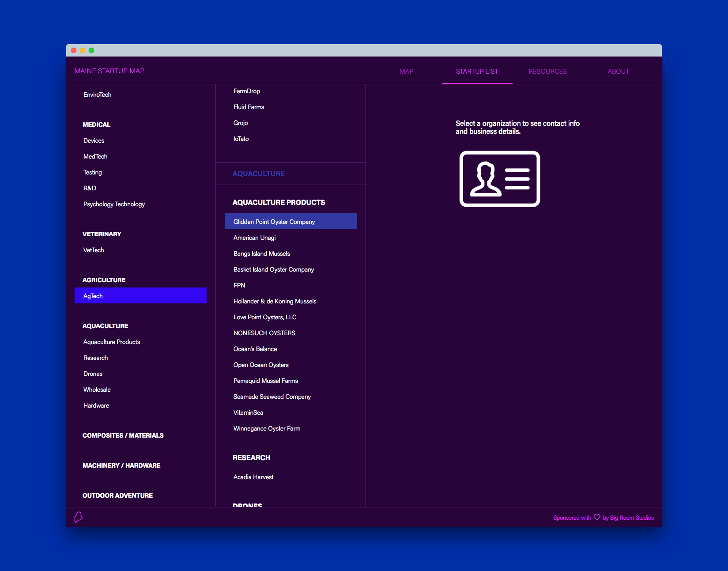Select the highlighted AgTech category
728x571 pixels.
point(140,295)
